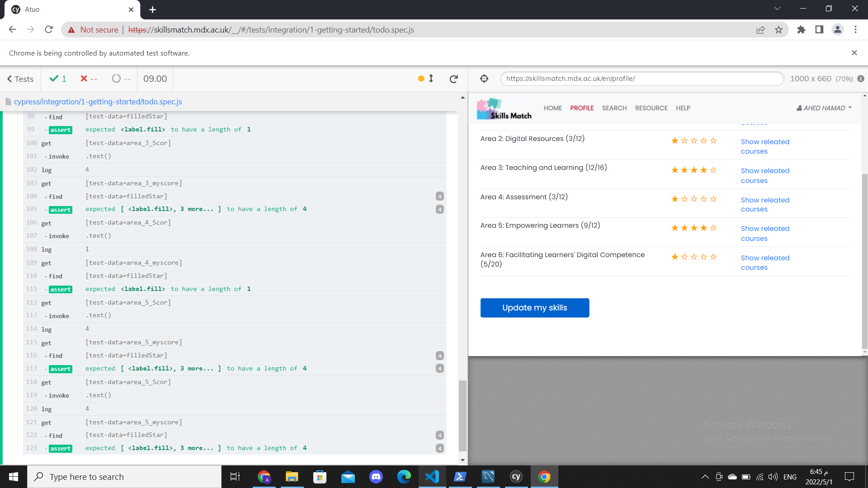
Task: Open the todo.spec.js spec file link
Action: [98, 102]
